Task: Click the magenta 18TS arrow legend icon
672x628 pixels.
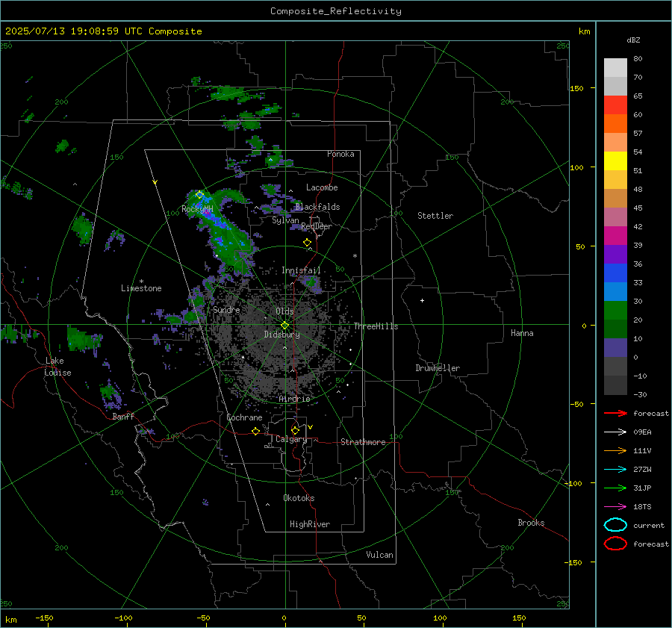Action: point(615,507)
